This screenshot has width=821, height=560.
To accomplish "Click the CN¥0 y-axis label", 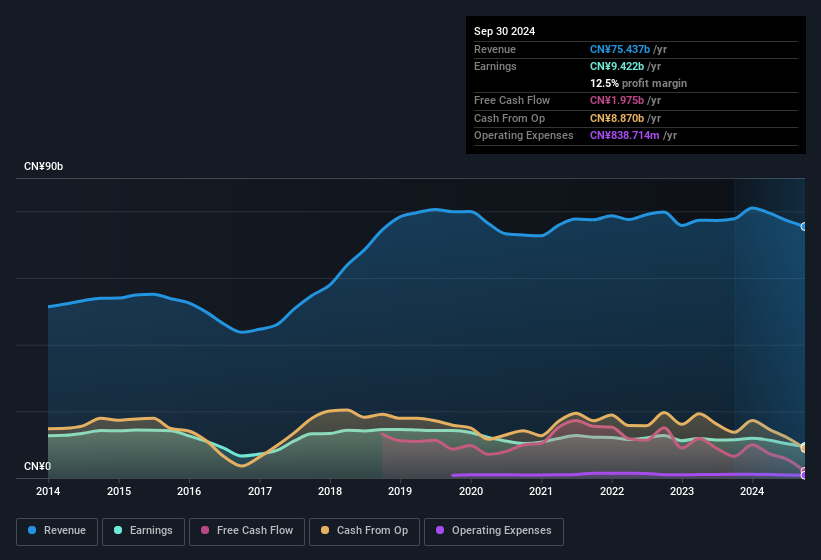I will coord(37,466).
